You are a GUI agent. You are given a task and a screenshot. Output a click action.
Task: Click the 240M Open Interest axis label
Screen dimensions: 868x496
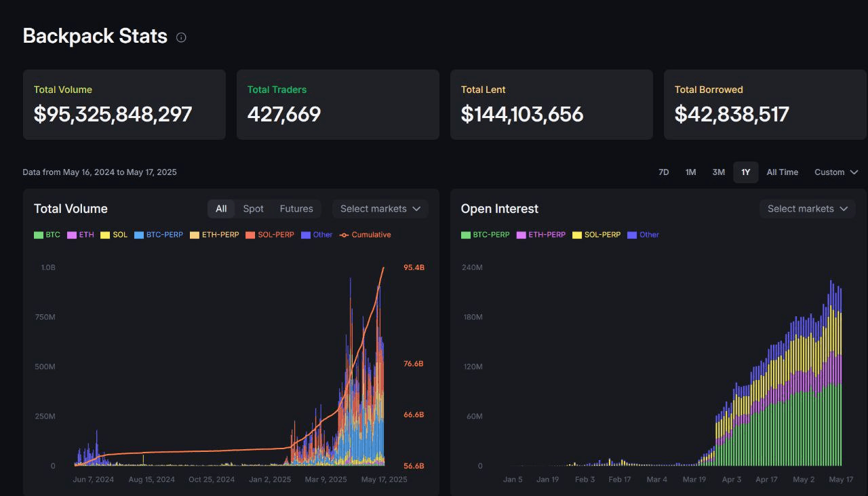point(472,267)
